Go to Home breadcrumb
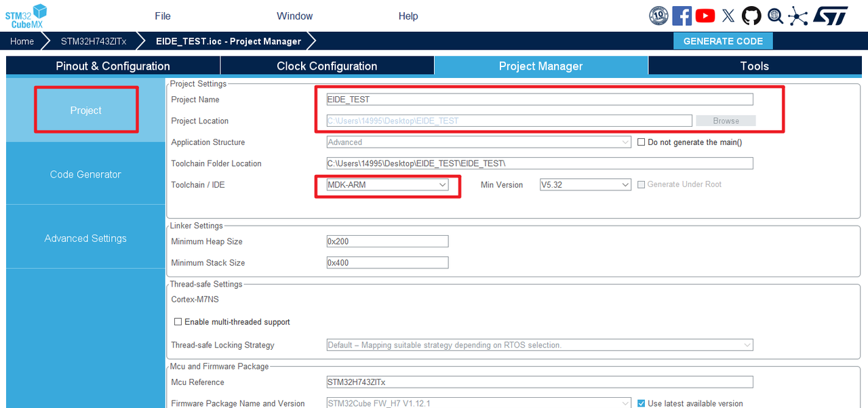This screenshot has width=868, height=408. [x=22, y=41]
